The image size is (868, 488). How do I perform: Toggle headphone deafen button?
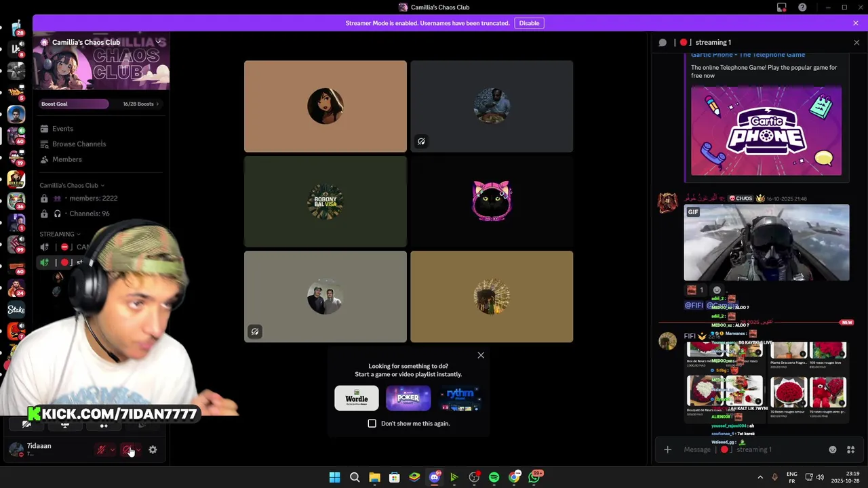[x=127, y=449]
